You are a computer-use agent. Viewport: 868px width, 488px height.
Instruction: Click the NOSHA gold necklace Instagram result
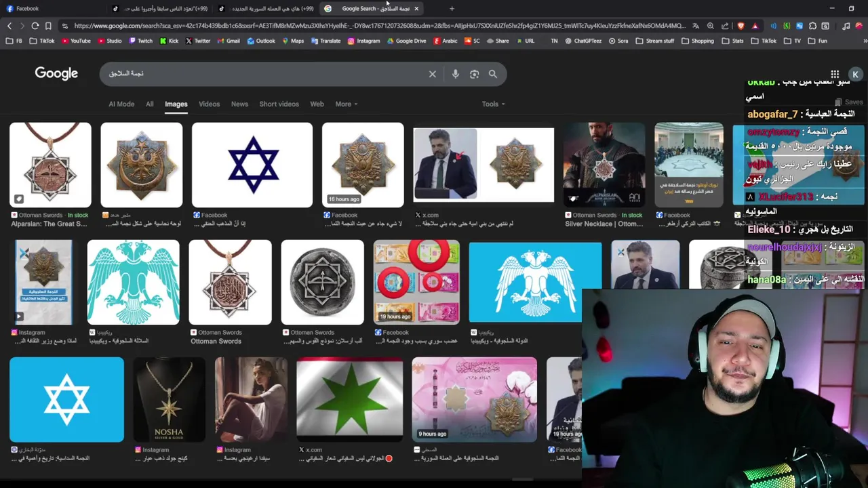tap(169, 399)
